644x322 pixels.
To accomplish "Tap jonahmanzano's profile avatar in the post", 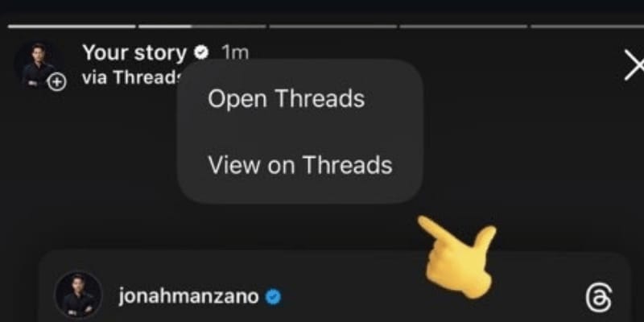I will (x=78, y=295).
